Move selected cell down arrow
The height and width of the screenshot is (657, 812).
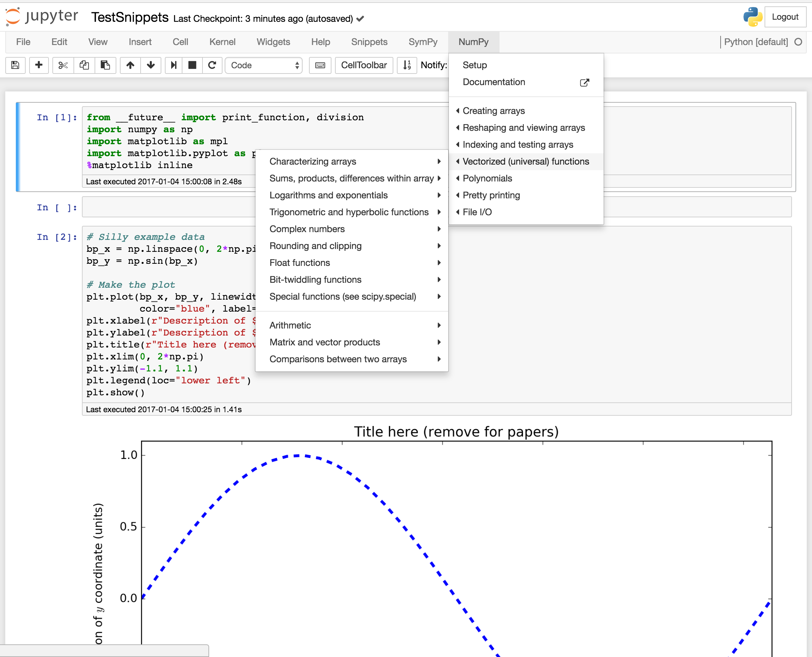[150, 65]
